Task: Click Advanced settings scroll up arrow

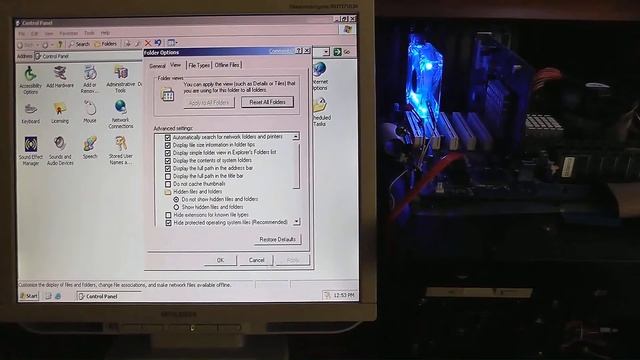Action: [296, 136]
